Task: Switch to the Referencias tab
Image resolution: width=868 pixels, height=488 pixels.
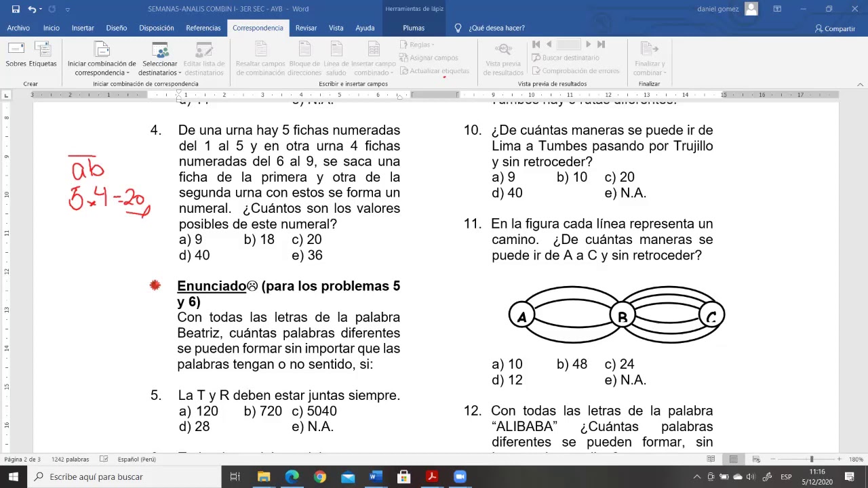Action: point(203,28)
